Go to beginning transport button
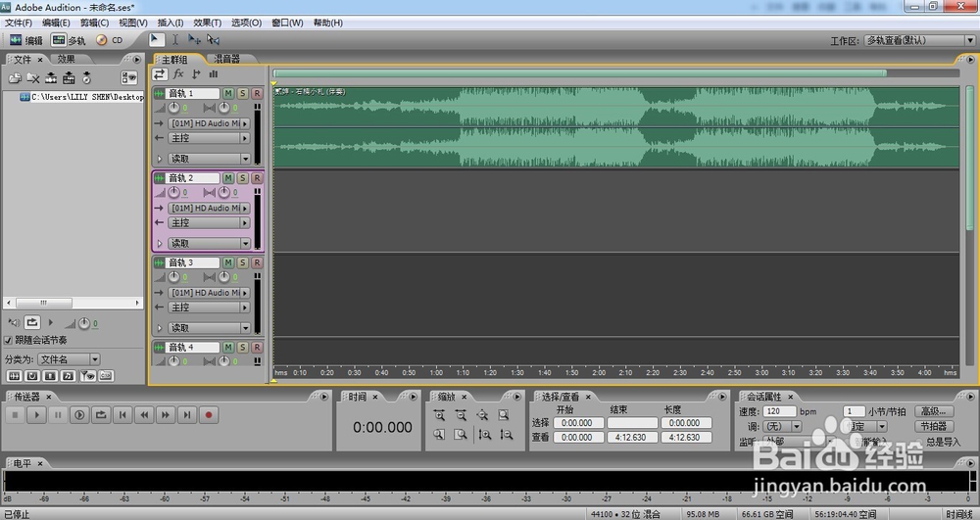This screenshot has height=520, width=980. [x=122, y=414]
